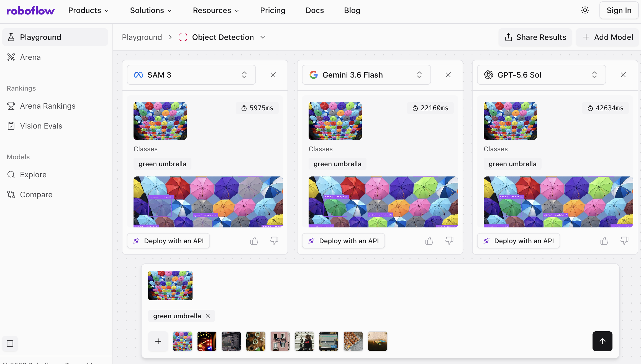This screenshot has width=641, height=364.
Task: Click Deploy with an API under SAM 3
Action: 168,241
